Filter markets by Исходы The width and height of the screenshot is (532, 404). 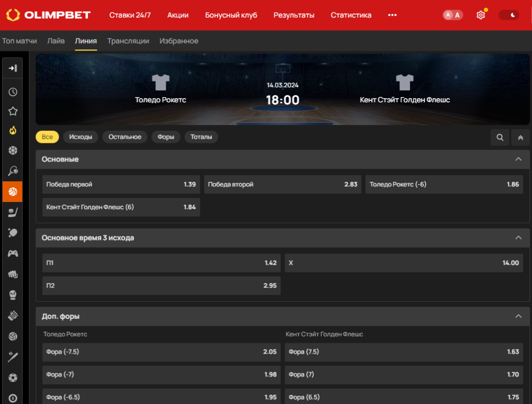[81, 137]
